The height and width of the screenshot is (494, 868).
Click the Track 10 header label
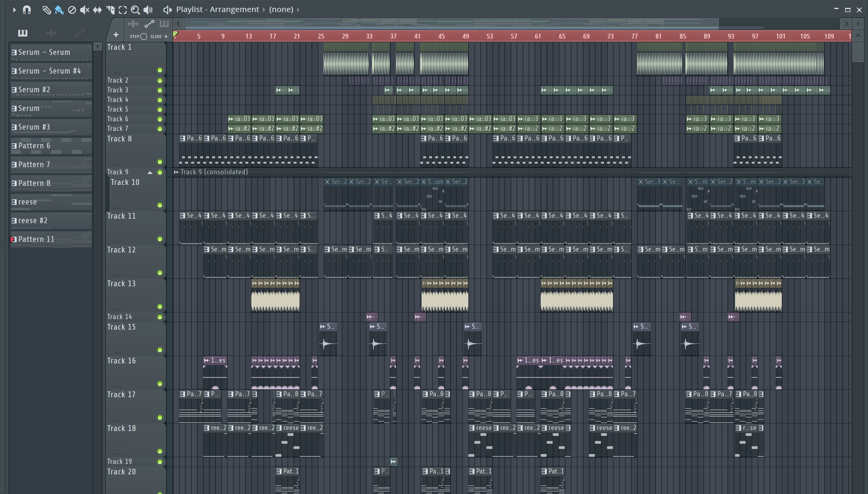(125, 182)
